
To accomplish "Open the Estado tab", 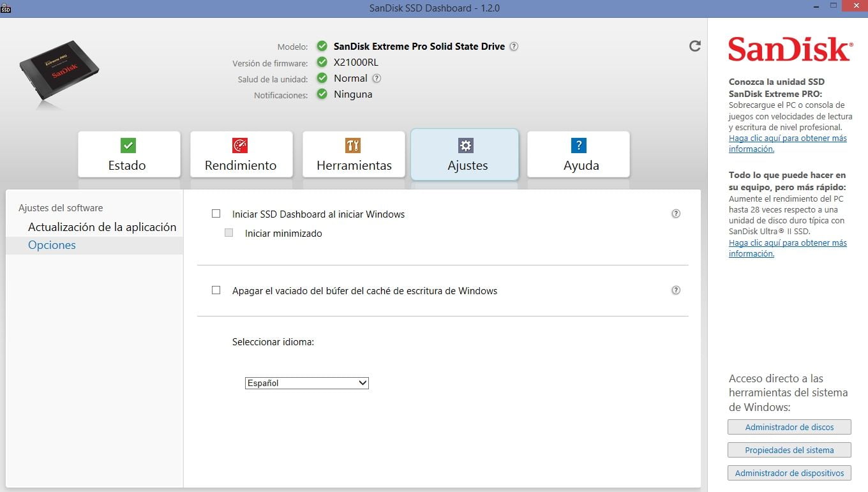I will pos(129,154).
